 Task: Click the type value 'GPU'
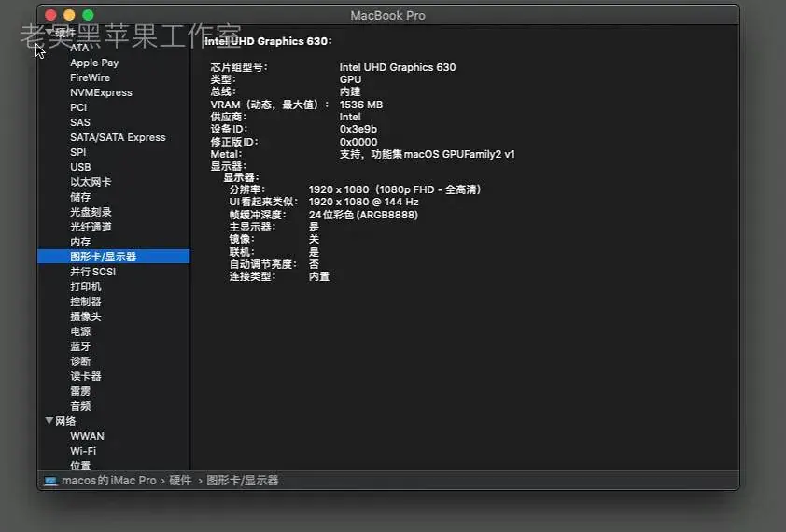coord(350,79)
